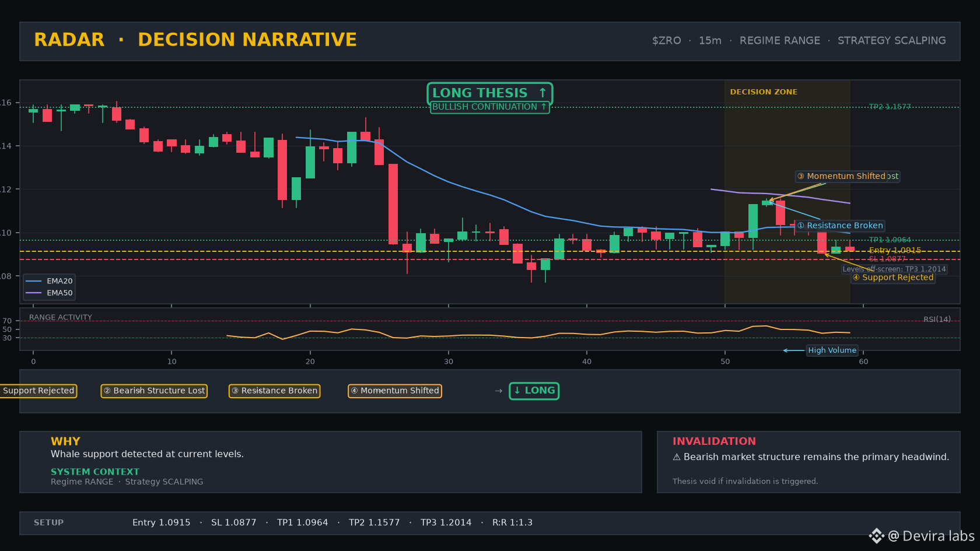Click the Bearish Structure Lost step chip
The height and width of the screenshot is (551, 980).
(x=154, y=391)
